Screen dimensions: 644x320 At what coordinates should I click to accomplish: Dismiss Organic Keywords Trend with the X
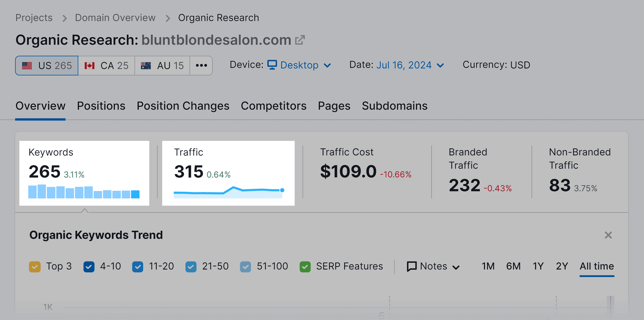(x=608, y=235)
